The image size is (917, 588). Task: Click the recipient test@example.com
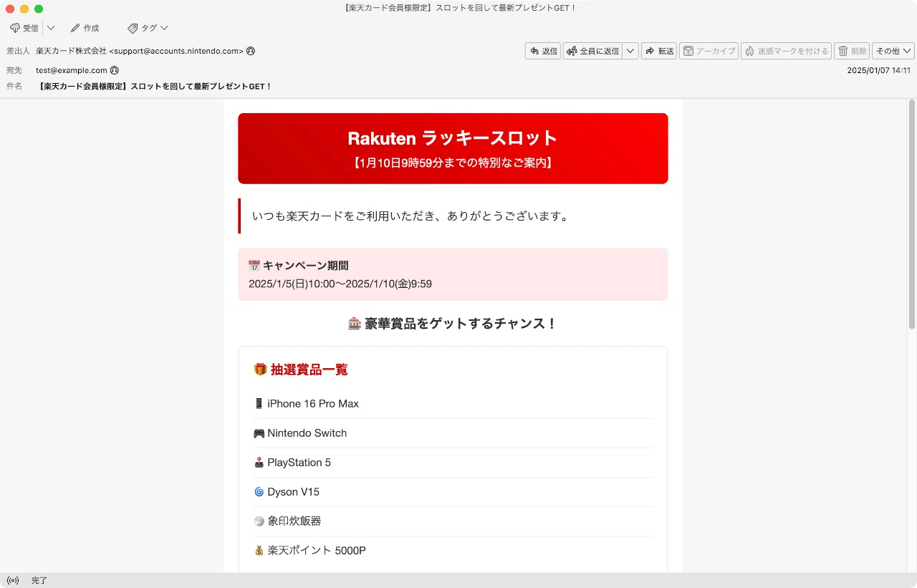coord(72,70)
